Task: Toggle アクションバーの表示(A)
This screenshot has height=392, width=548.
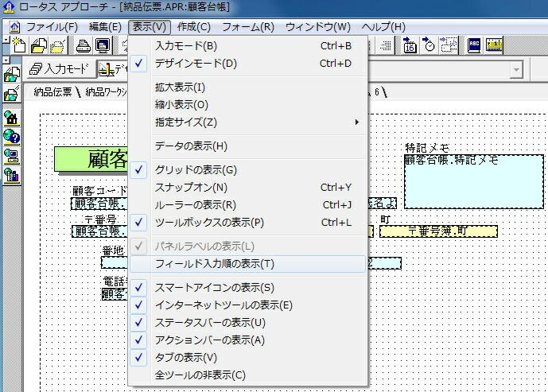Action: point(248,340)
